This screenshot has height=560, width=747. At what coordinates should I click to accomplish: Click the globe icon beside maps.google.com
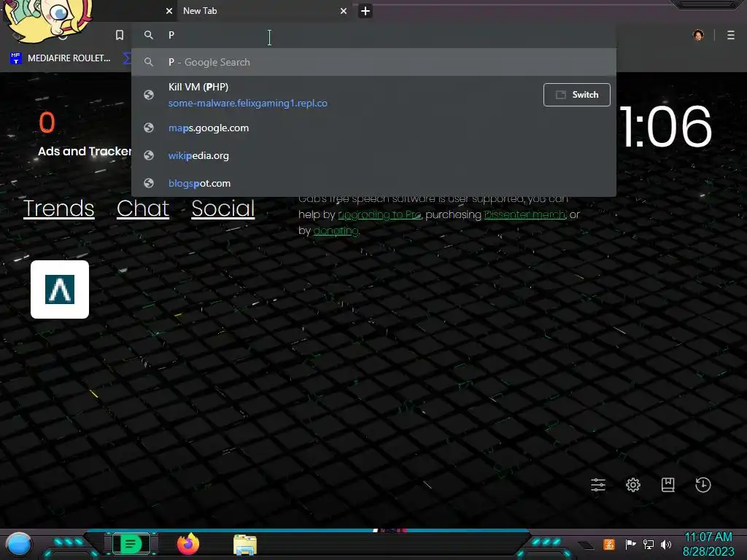149,128
